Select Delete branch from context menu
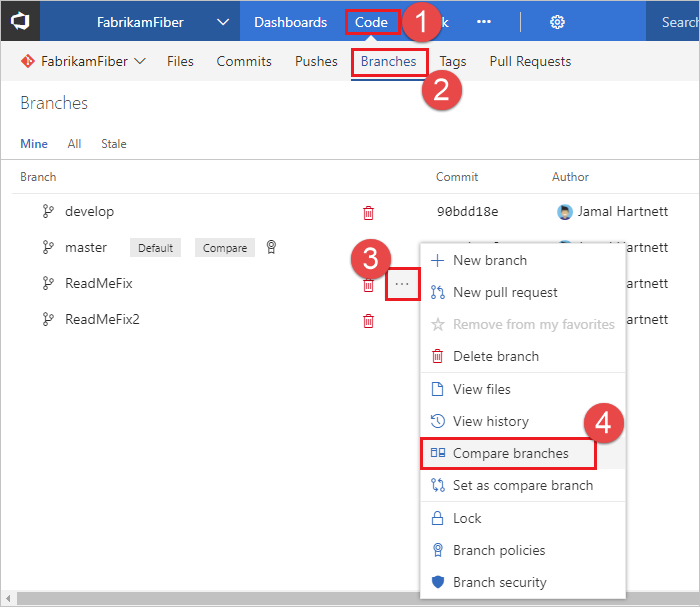This screenshot has width=700, height=607. (523, 357)
